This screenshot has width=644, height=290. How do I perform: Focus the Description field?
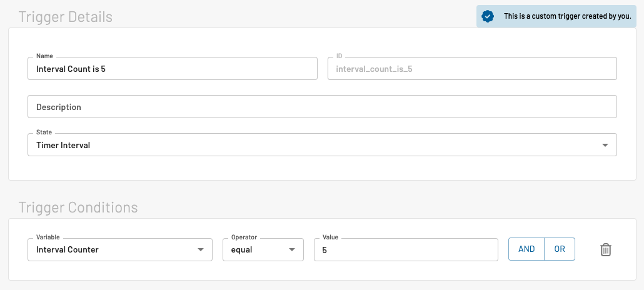click(322, 107)
